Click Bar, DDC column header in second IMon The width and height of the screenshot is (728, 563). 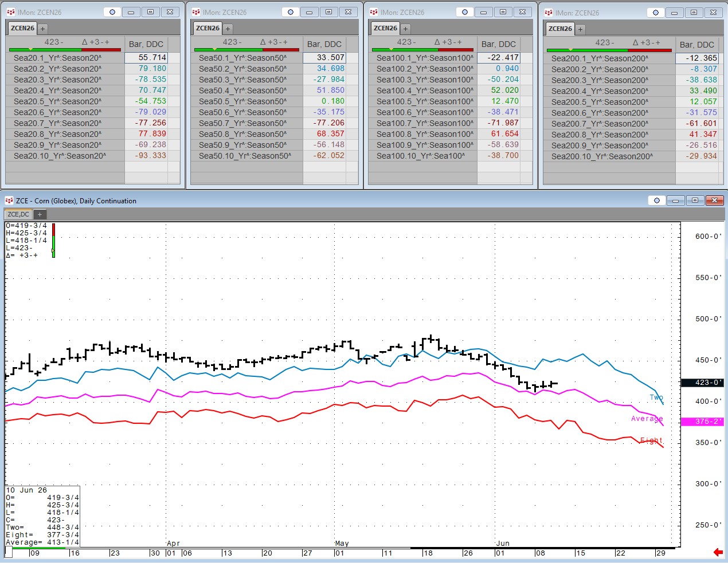324,44
